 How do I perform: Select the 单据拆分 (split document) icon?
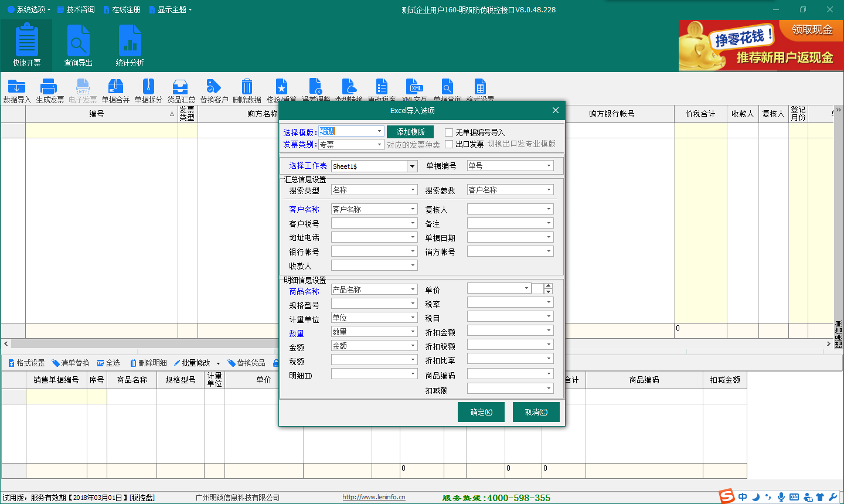click(x=148, y=90)
